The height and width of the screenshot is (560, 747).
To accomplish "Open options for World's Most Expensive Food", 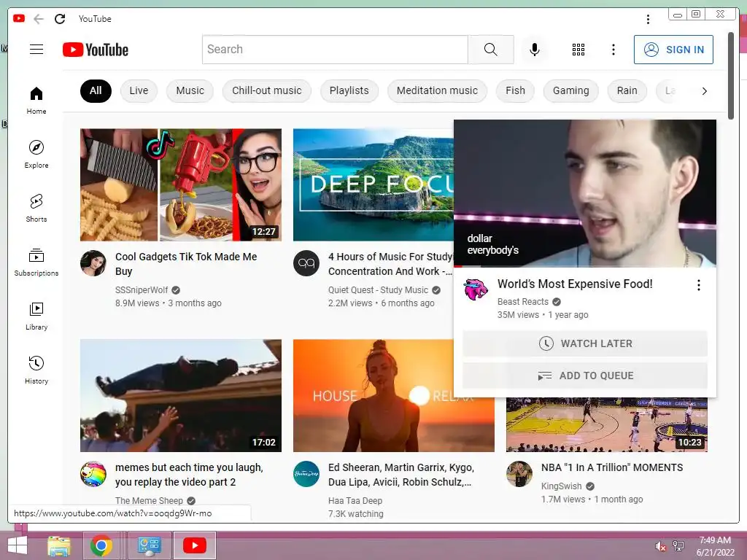I will (698, 285).
